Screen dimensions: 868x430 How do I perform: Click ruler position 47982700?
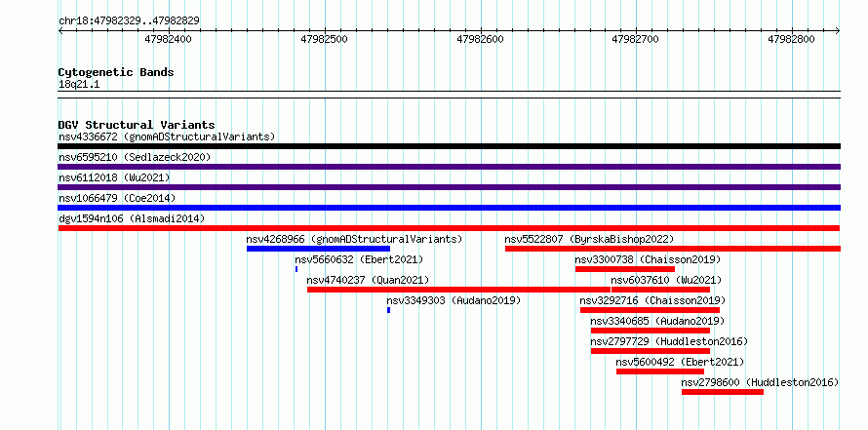pyautogui.click(x=637, y=39)
